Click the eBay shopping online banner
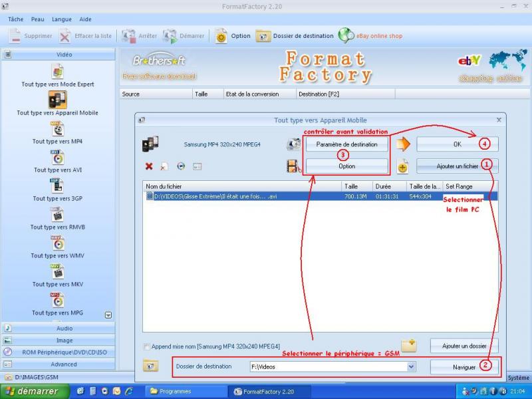Viewport: 532px width, 399px height. pos(492,66)
